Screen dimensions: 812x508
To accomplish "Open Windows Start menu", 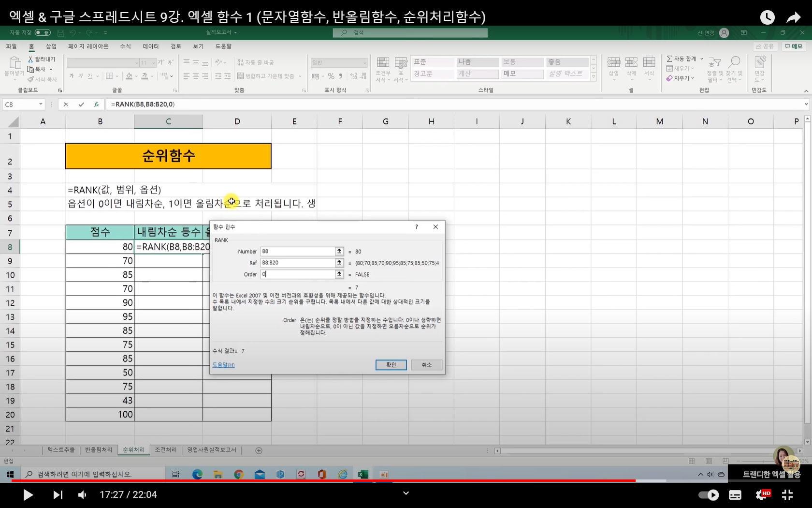I will coord(10,474).
